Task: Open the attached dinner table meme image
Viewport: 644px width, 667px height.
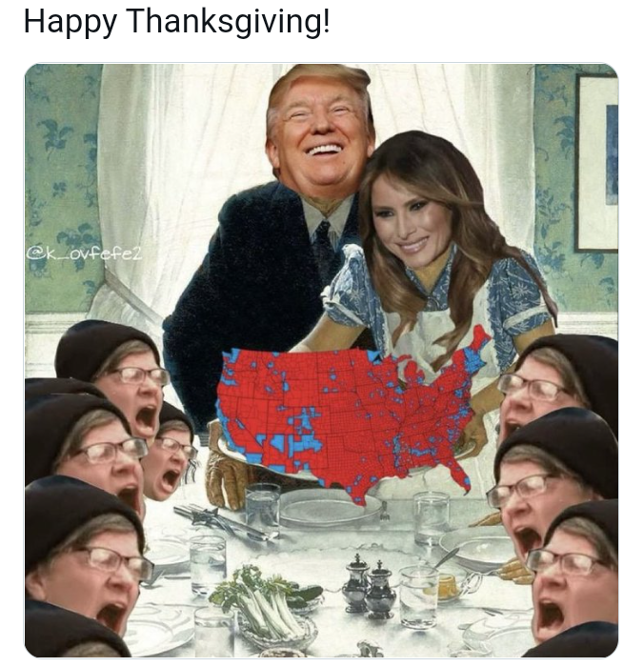Action: pos(321,360)
